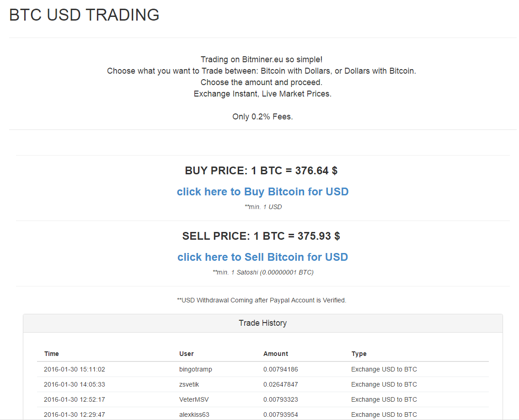
Task: Click the BUY PRICE heading text
Action: coord(261,171)
